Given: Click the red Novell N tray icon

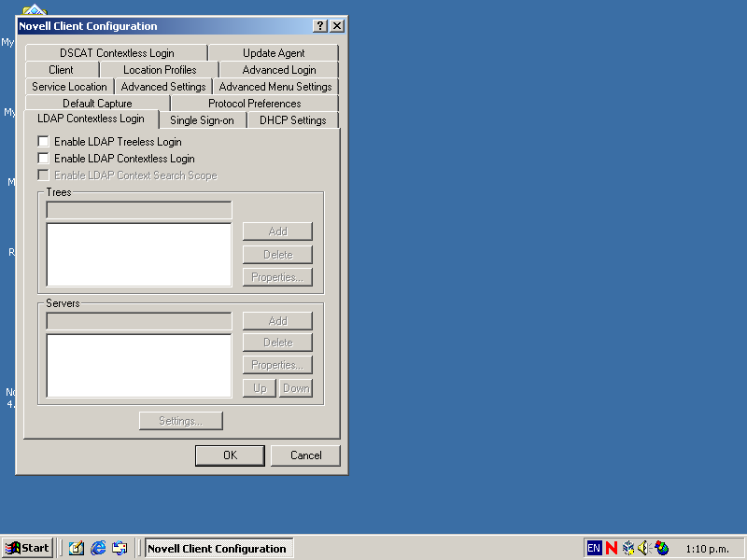Looking at the screenshot, I should (612, 548).
